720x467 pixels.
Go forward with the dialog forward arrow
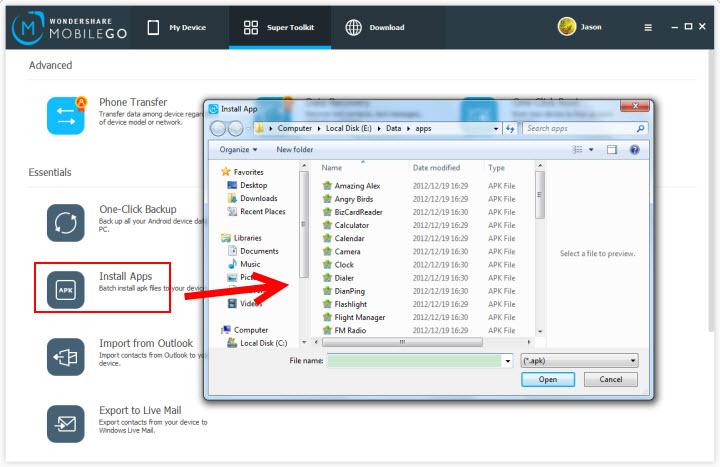236,129
